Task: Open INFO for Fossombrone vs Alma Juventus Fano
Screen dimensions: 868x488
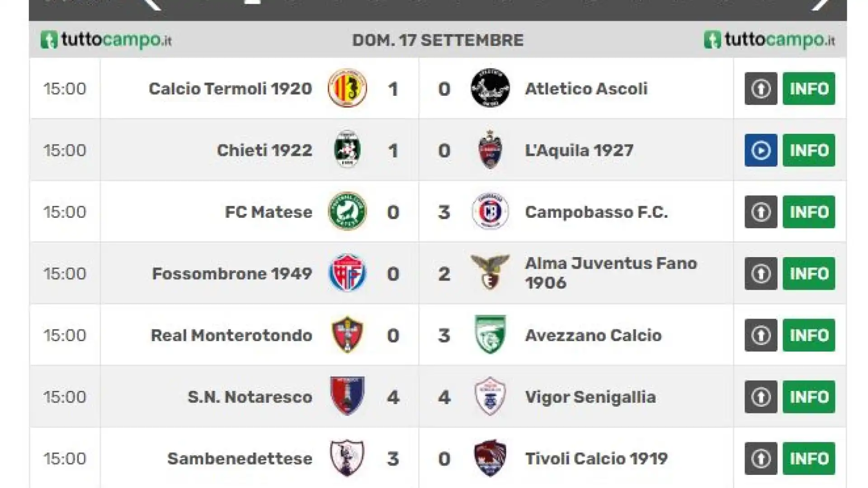Action: point(809,273)
